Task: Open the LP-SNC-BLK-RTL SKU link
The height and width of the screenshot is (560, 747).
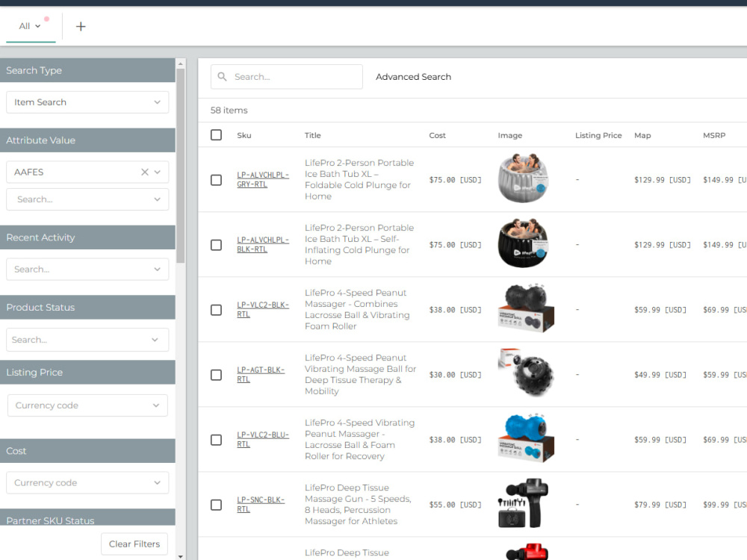Action: pos(261,505)
